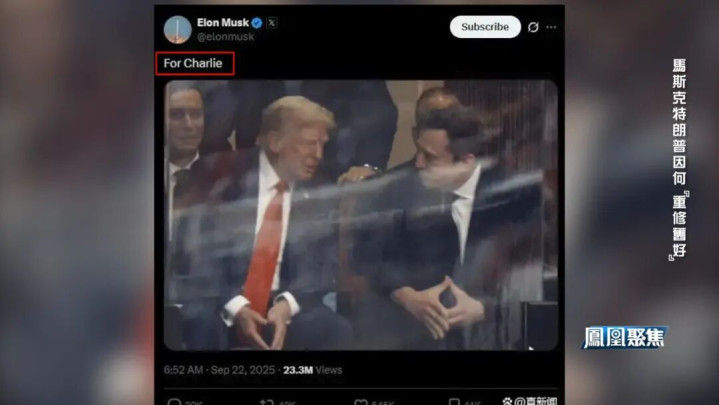This screenshot has height=405, width=719.
Task: Open the Sep 22, 2025 date link
Action: [243, 370]
